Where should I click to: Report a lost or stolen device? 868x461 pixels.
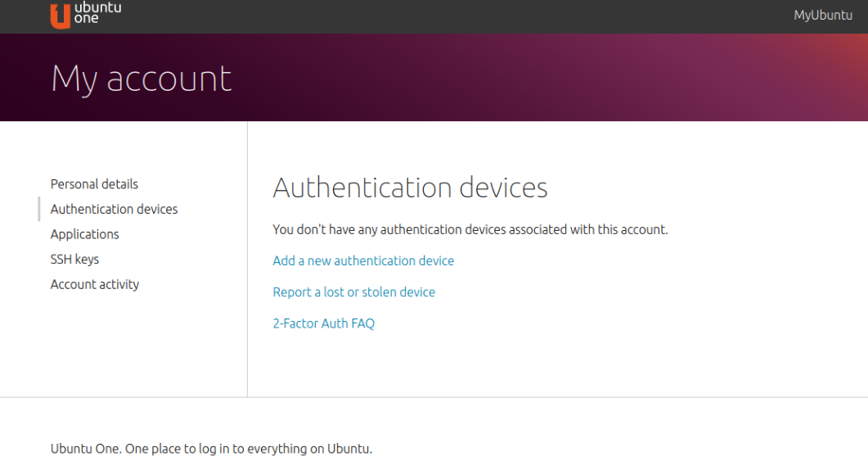(x=353, y=292)
